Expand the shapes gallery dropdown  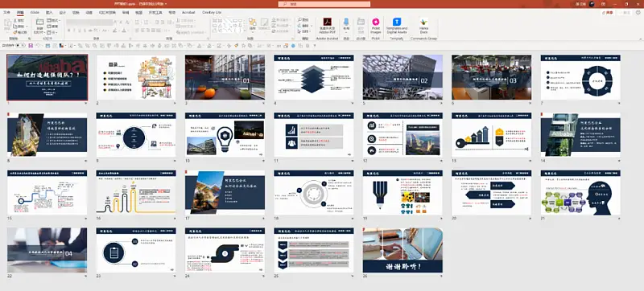(x=245, y=31)
